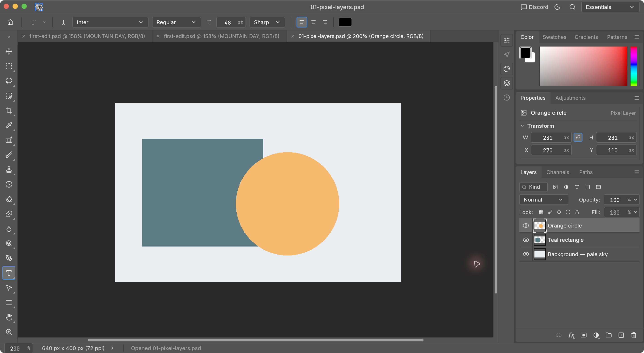Click the font size 48 field

(x=231, y=22)
